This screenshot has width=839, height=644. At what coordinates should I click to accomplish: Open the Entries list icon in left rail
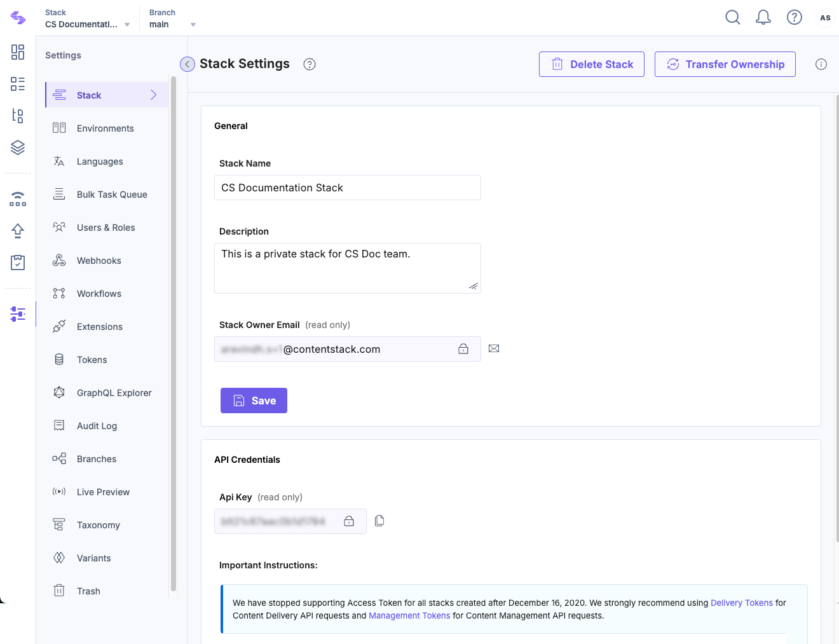[x=18, y=84]
